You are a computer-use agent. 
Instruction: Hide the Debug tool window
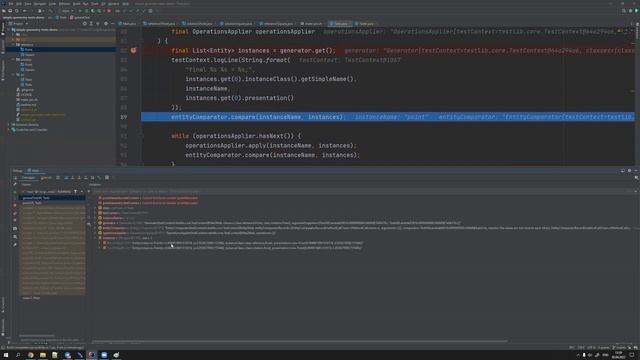636,171
